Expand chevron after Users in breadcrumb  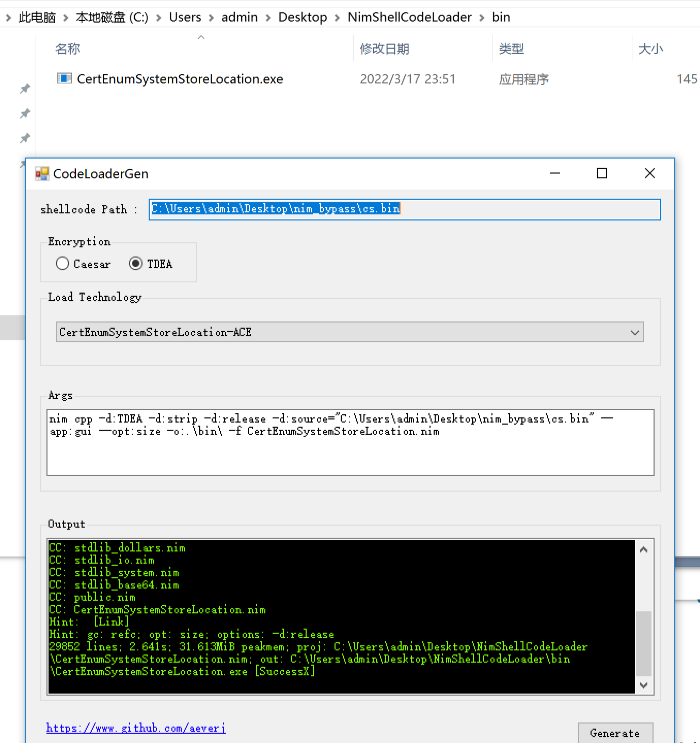[212, 18]
